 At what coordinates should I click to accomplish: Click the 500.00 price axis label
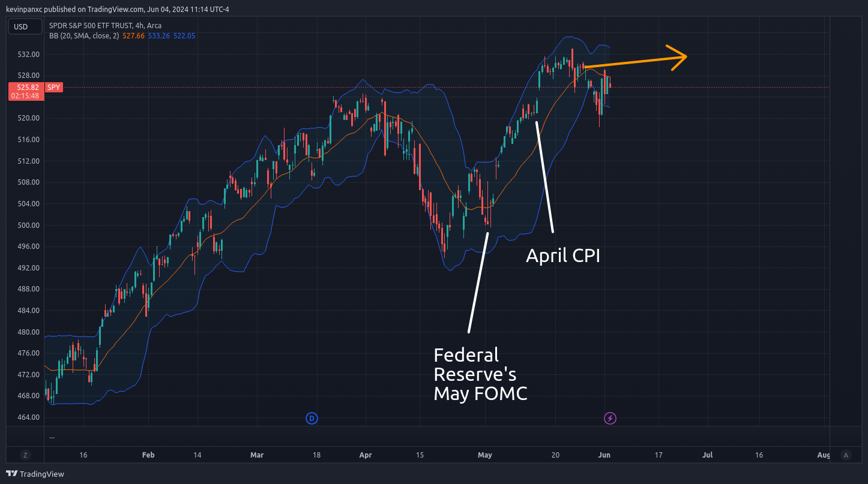(x=29, y=225)
